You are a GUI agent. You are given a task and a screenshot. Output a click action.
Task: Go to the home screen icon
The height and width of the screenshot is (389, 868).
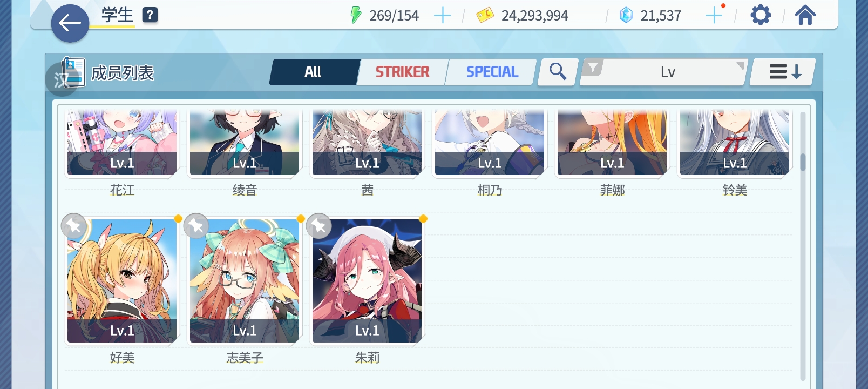coord(805,15)
